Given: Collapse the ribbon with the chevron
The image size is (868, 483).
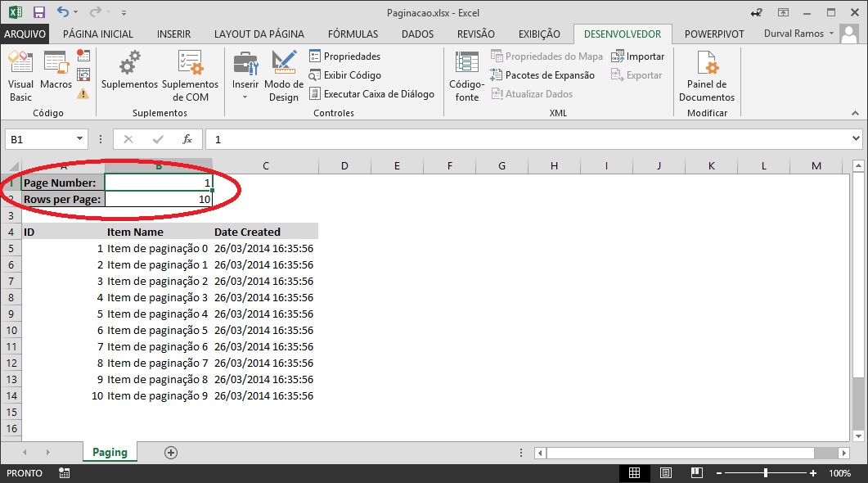Looking at the screenshot, I should [x=855, y=113].
